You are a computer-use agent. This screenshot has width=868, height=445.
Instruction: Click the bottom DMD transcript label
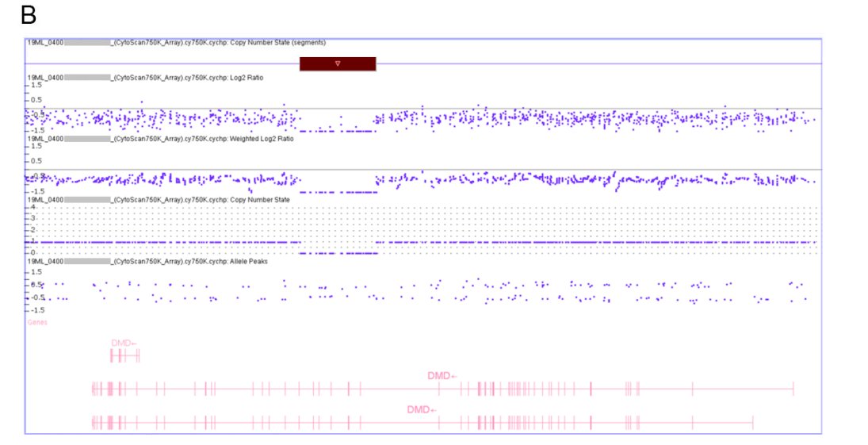pos(422,409)
